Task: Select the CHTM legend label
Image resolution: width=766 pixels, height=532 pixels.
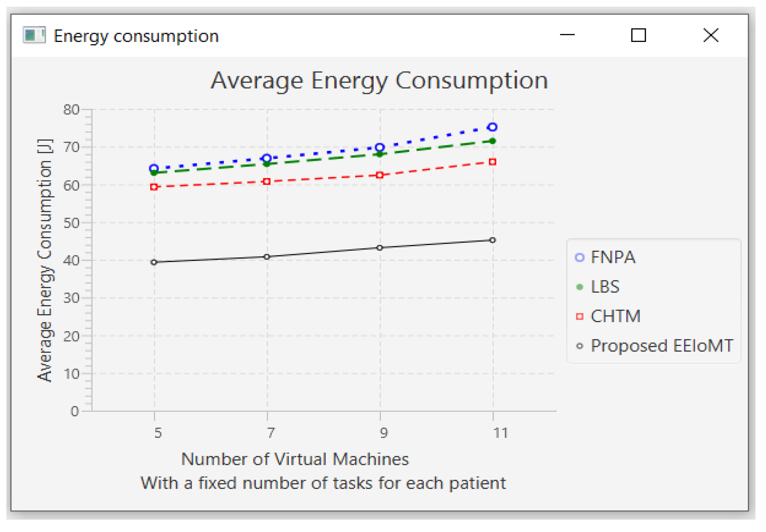Action: point(616,316)
